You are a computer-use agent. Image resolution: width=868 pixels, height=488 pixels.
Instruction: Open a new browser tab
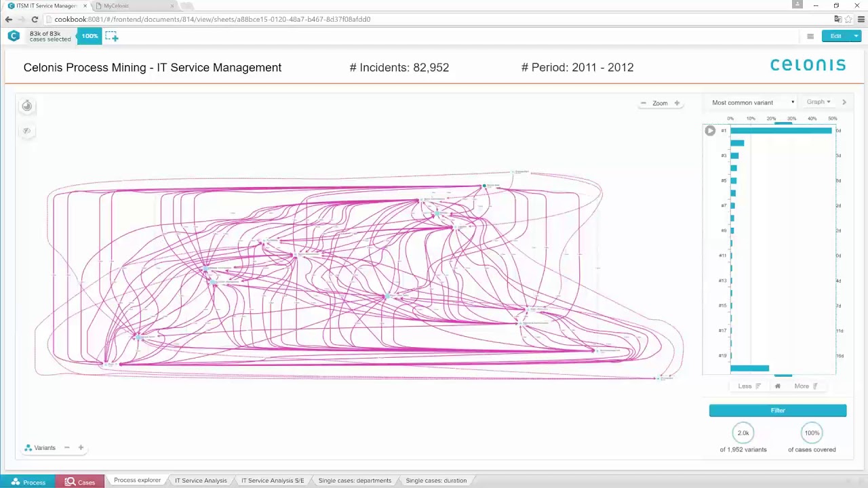186,6
